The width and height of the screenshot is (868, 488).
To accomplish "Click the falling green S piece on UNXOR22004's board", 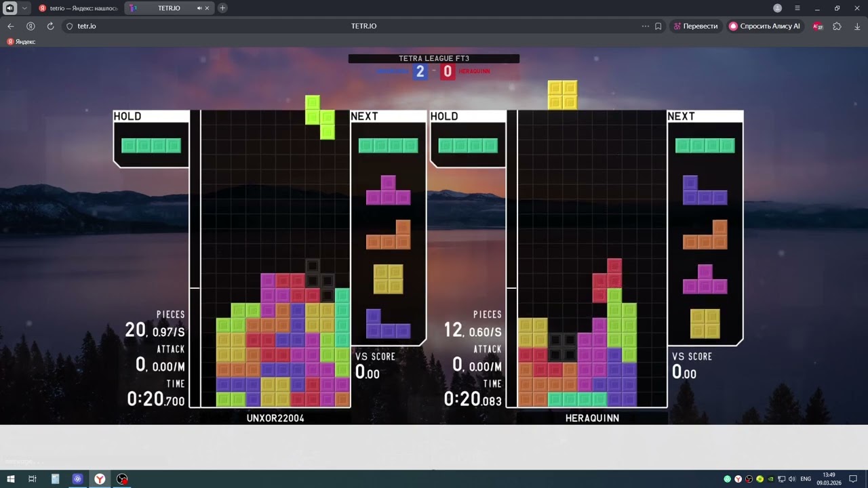I will pyautogui.click(x=320, y=117).
